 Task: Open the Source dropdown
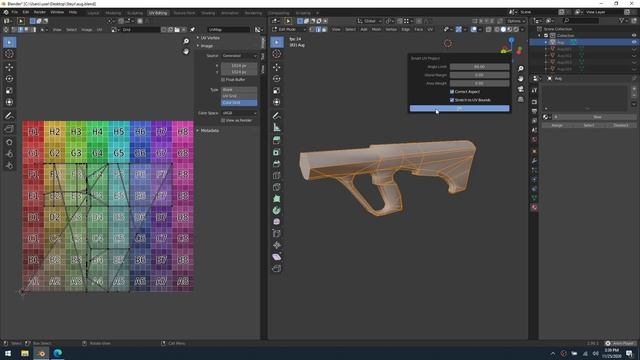tap(239, 56)
